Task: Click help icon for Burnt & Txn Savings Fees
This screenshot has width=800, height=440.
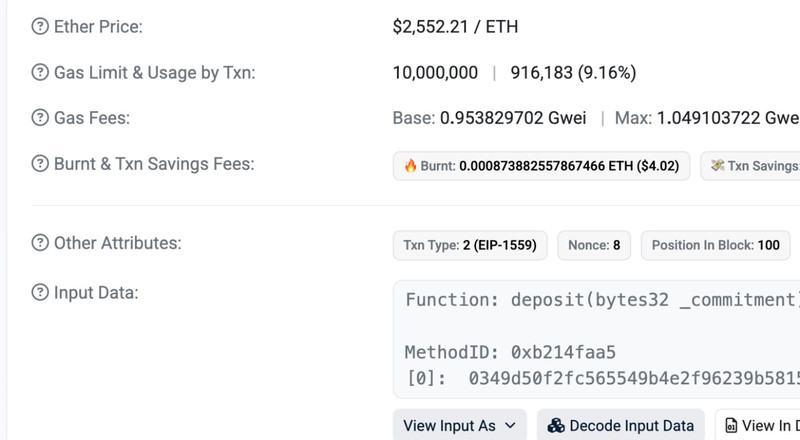Action: pyautogui.click(x=40, y=164)
